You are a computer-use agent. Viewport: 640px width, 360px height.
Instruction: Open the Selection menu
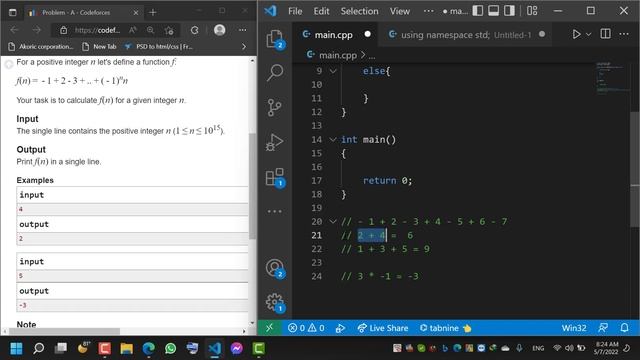coord(360,11)
